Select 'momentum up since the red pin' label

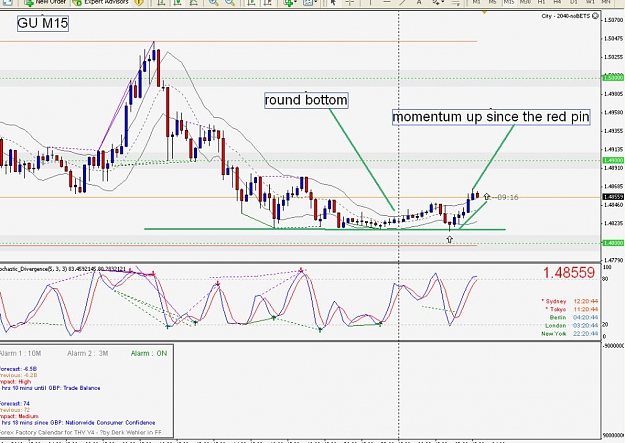pos(491,117)
